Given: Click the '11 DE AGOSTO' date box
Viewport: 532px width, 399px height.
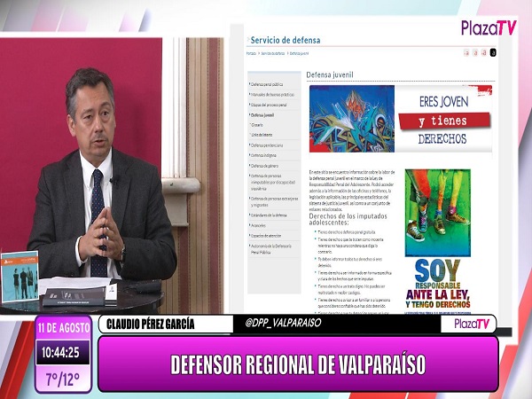Looking at the screenshot, I should (64, 328).
